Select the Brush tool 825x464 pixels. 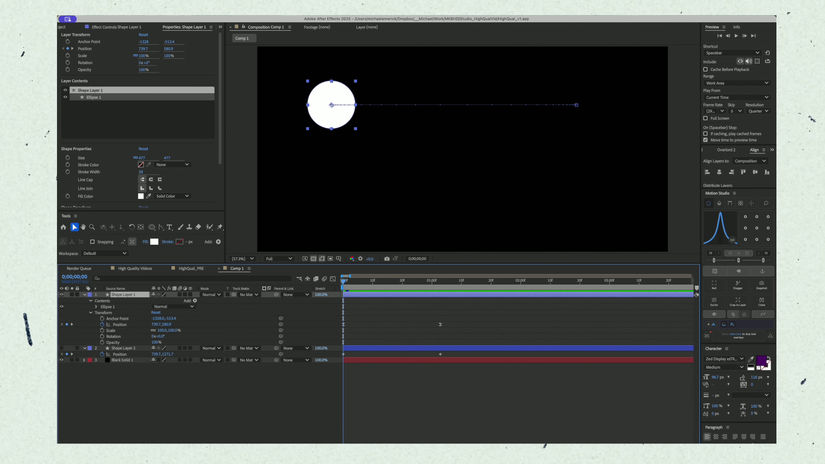[180, 227]
